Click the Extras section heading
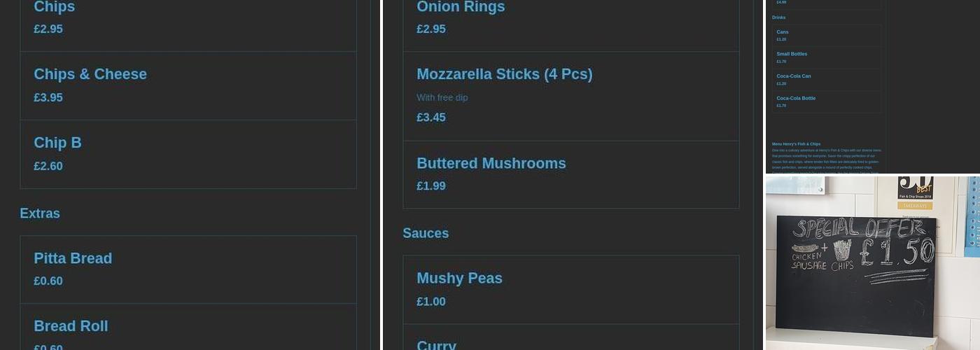The height and width of the screenshot is (350, 980). [x=40, y=213]
